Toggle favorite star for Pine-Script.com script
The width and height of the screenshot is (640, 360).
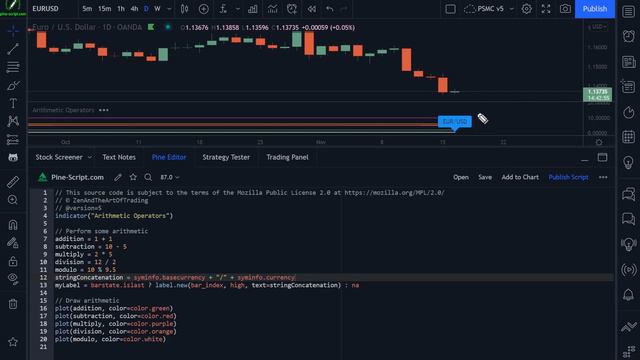(x=133, y=177)
